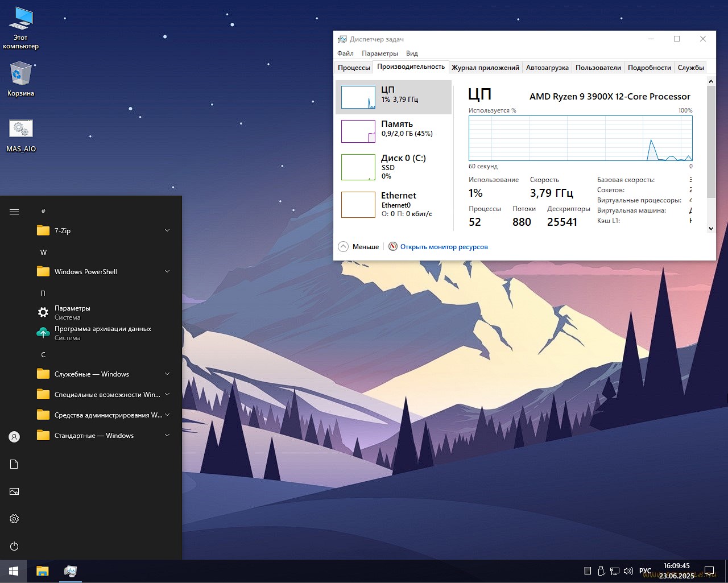The height and width of the screenshot is (583, 728).
Task: Open the Settings gear in Start menu
Action: tap(14, 519)
